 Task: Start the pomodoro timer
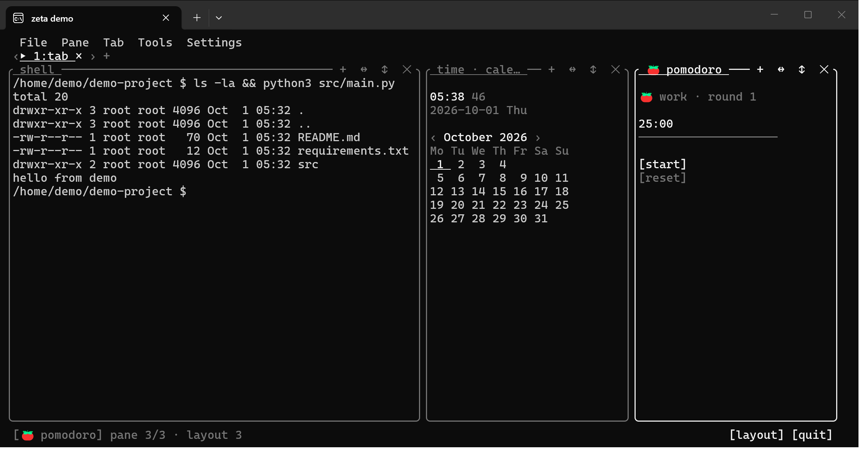[x=663, y=164]
